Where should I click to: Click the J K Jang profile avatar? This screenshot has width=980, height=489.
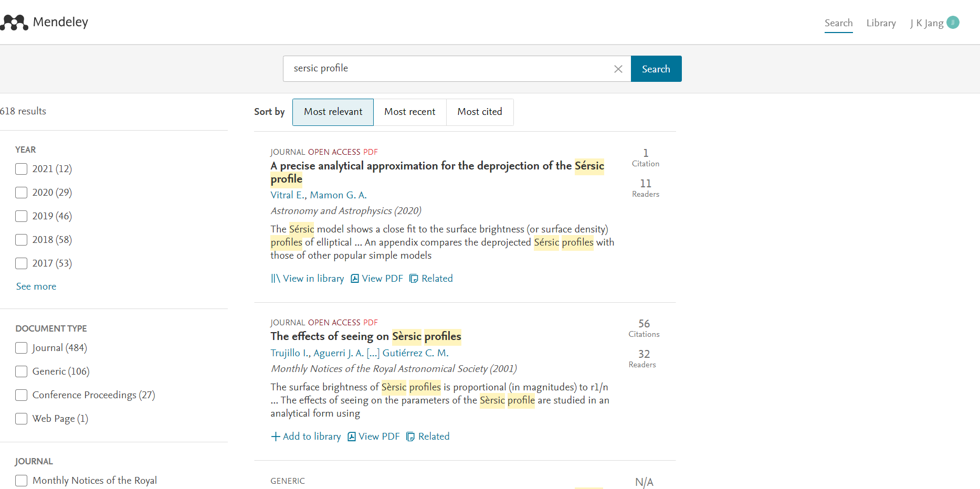(953, 23)
